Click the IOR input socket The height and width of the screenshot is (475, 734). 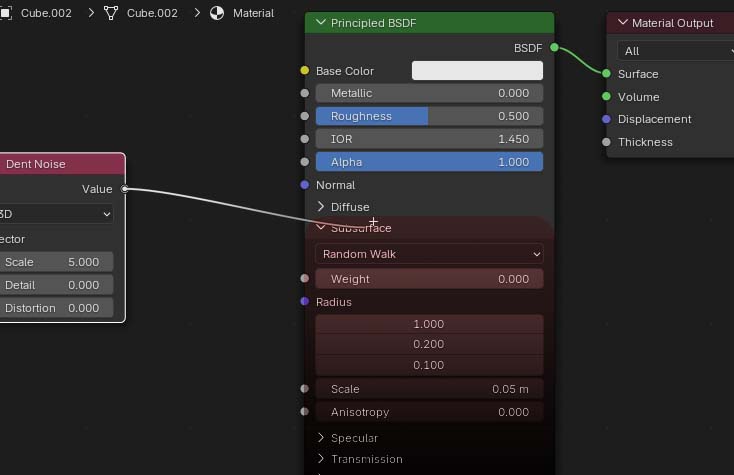click(305, 139)
